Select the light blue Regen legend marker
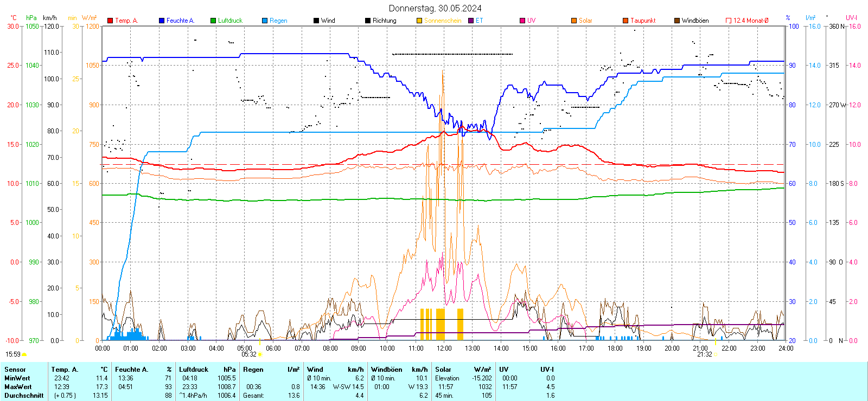 [265, 21]
